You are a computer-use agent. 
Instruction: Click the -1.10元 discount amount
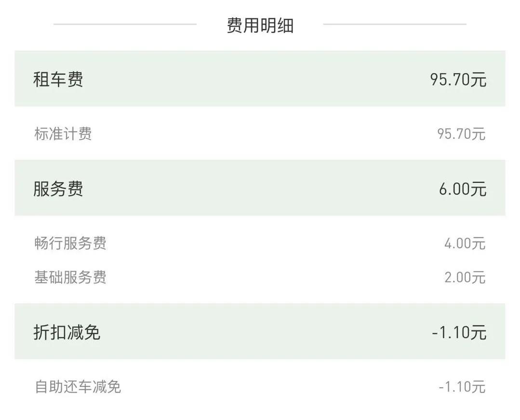[458, 332]
